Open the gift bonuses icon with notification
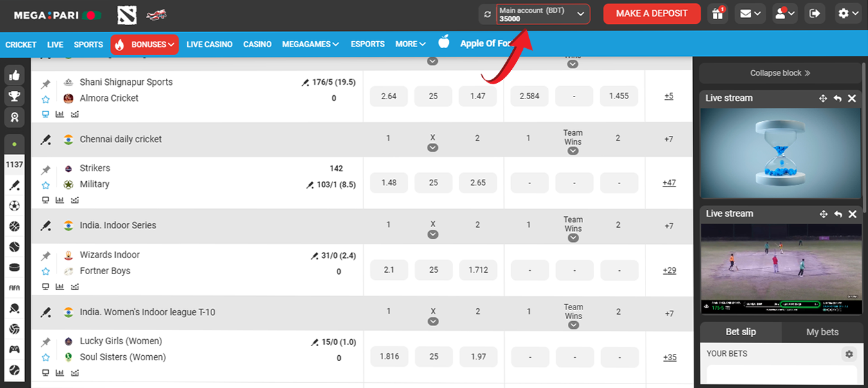The height and width of the screenshot is (388, 868). click(718, 14)
